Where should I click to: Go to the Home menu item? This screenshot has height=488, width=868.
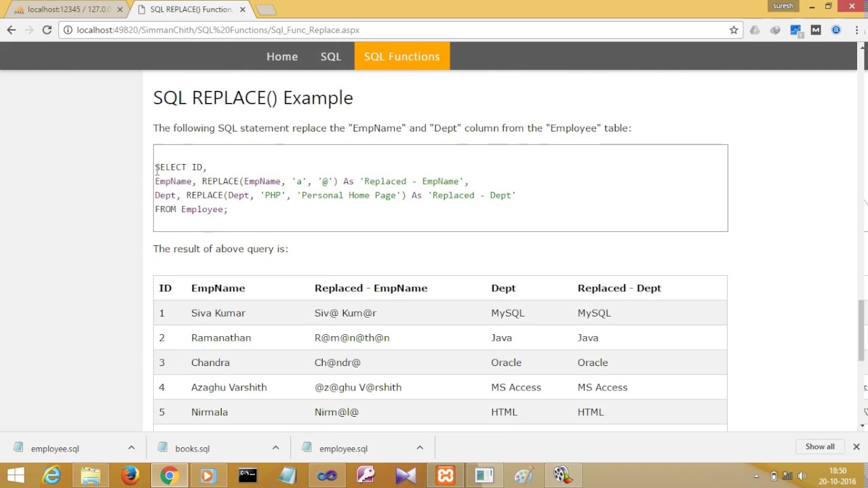coord(282,56)
